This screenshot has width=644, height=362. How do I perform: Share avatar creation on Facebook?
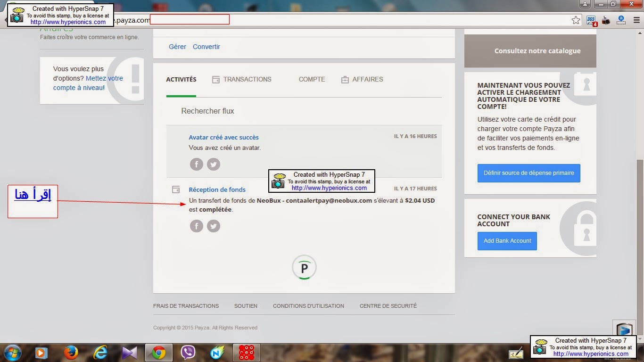pos(197,164)
